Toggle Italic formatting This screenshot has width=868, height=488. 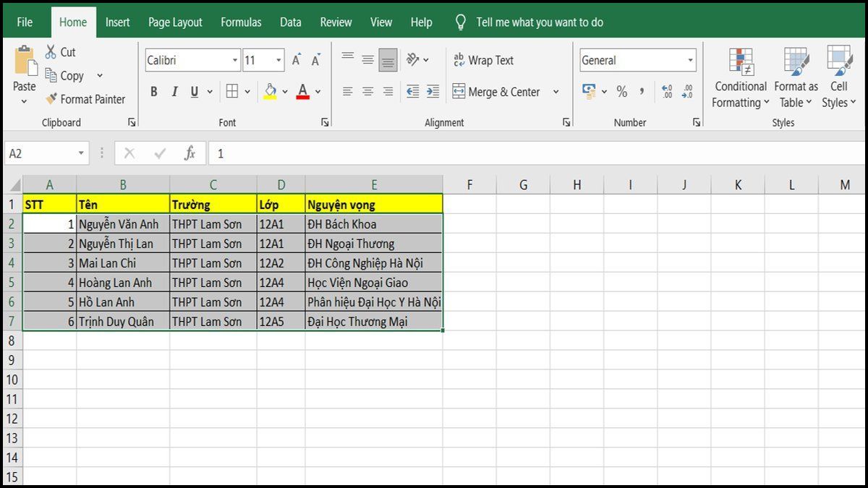[x=174, y=92]
